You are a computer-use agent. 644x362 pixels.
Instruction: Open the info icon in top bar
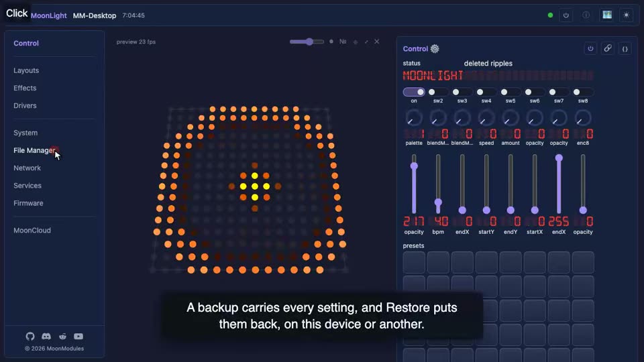tap(586, 15)
